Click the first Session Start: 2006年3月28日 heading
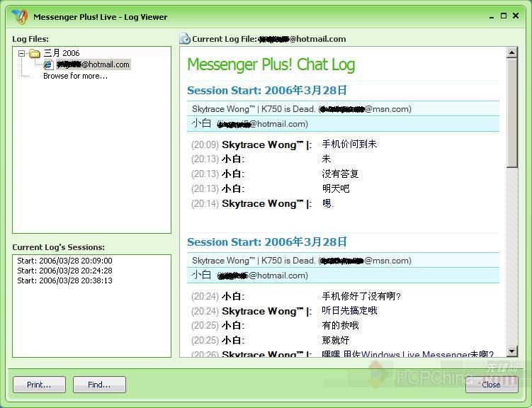Image resolution: width=532 pixels, height=408 pixels. pos(267,90)
